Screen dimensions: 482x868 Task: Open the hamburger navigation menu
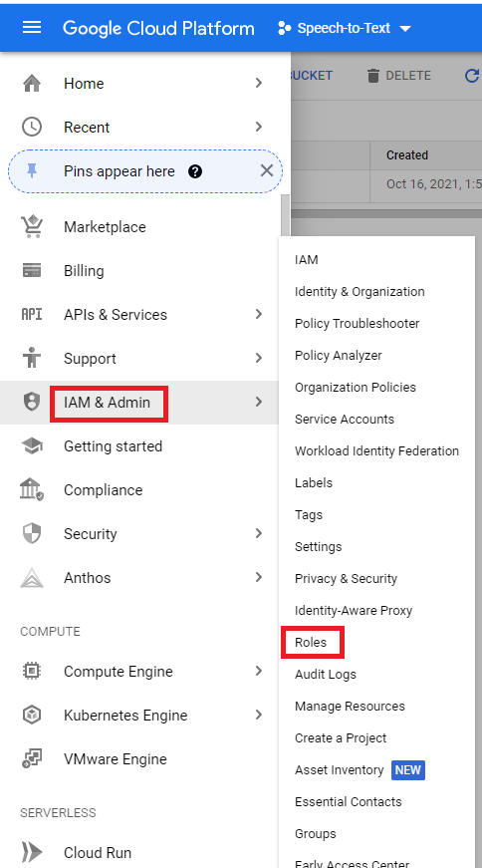pos(32,28)
